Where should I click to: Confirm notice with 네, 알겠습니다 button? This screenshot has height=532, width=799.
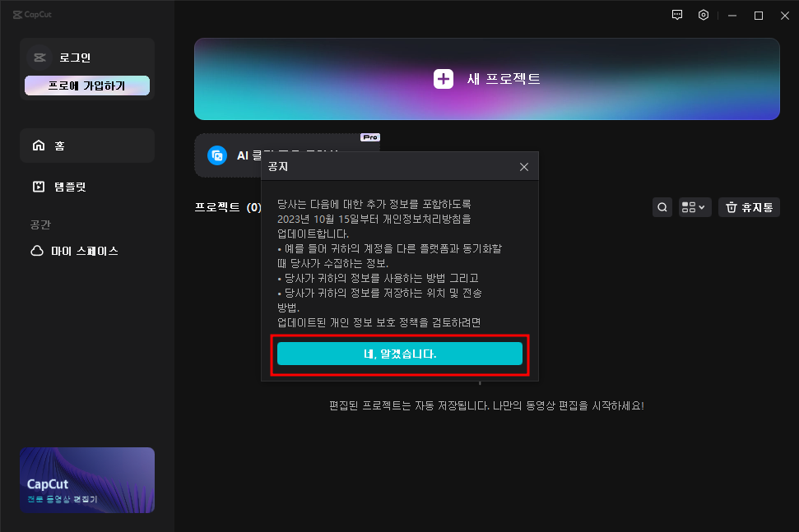400,354
